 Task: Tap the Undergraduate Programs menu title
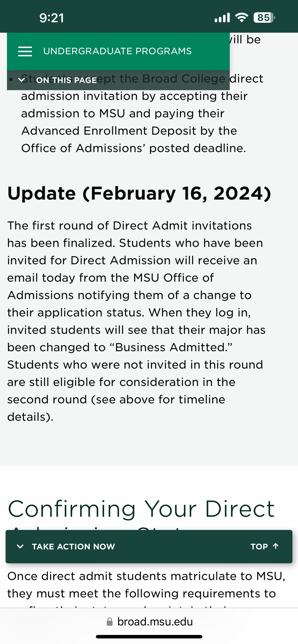[117, 51]
